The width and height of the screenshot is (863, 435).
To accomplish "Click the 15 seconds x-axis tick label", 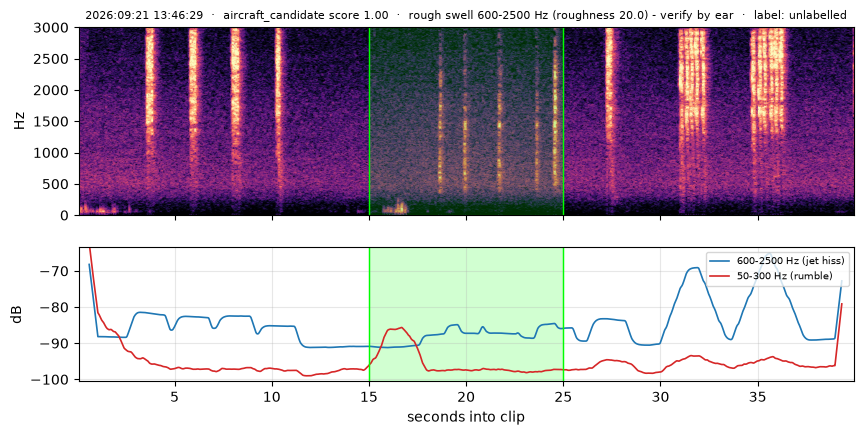I will 369,396.
